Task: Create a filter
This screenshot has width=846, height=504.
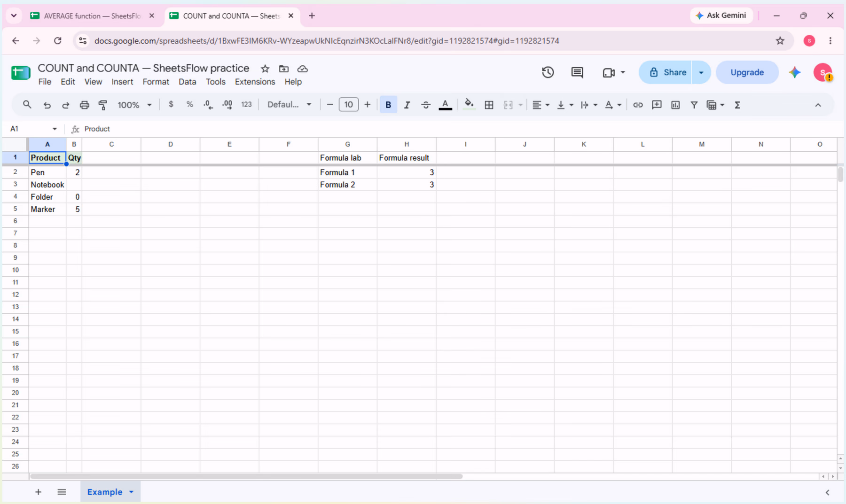Action: pos(694,105)
